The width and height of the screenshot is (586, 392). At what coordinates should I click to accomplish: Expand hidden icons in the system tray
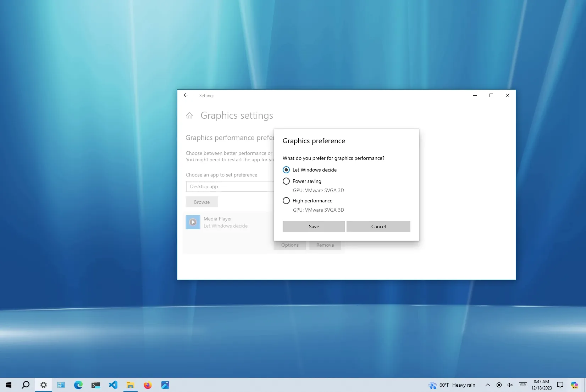487,385
